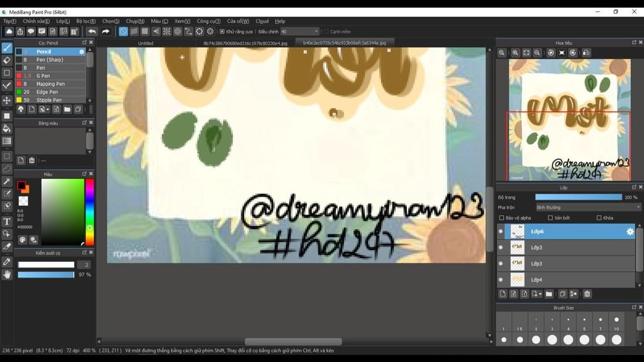The width and height of the screenshot is (644, 362).
Task: Select the Lasso tool
Action: click(7, 169)
